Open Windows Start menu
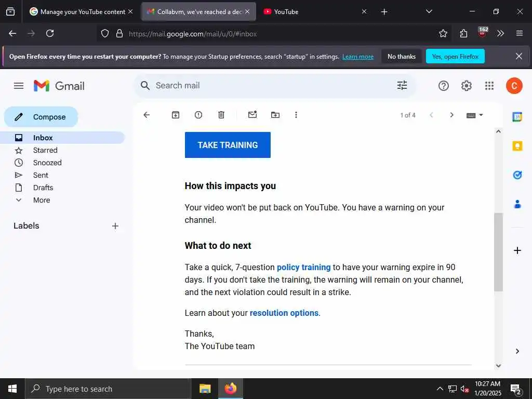This screenshot has width=532, height=399. pos(12,389)
